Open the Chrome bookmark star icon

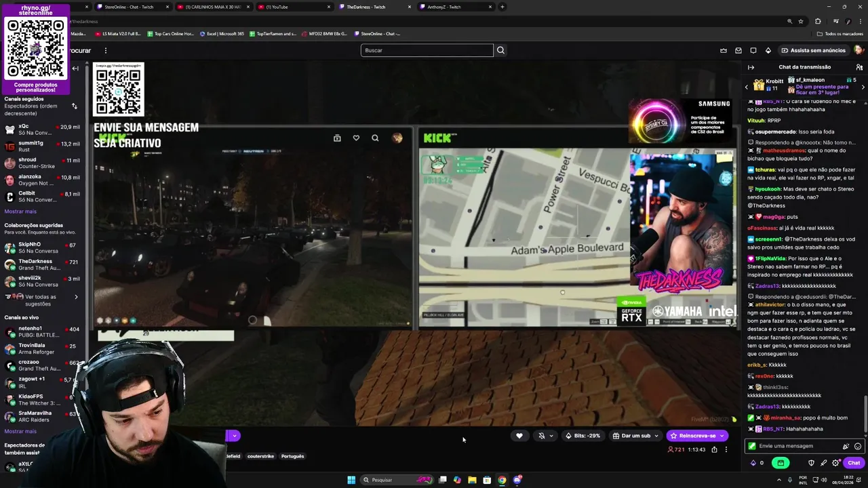point(801,21)
